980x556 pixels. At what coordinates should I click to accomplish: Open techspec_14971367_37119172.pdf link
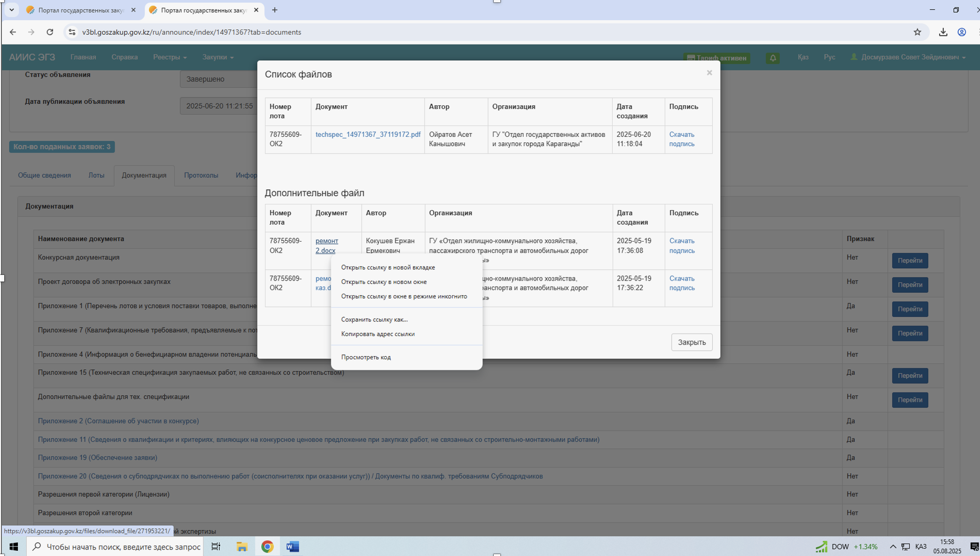(x=367, y=134)
